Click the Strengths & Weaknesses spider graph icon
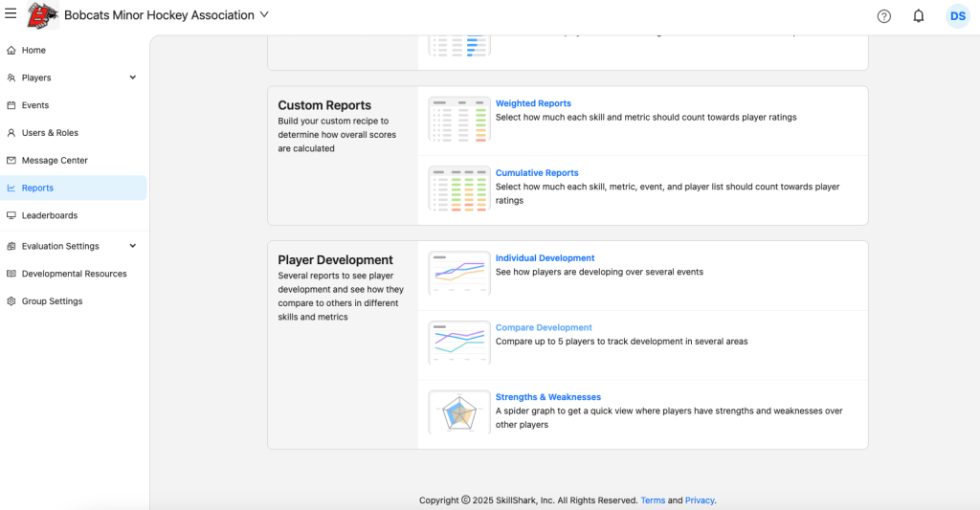 click(x=459, y=412)
